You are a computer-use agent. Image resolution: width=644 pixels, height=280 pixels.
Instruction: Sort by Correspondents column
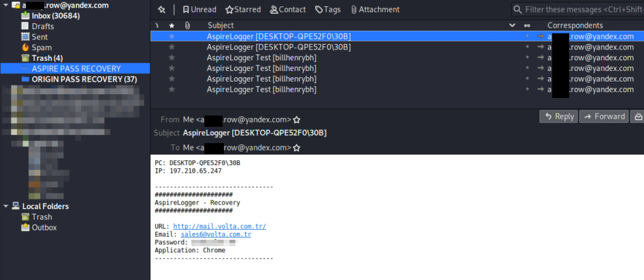click(x=575, y=25)
